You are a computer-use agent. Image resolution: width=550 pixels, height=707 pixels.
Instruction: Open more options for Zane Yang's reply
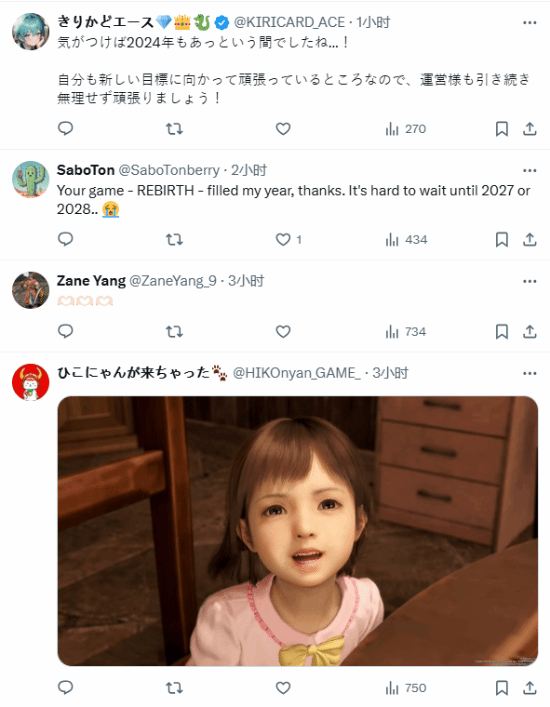530,281
